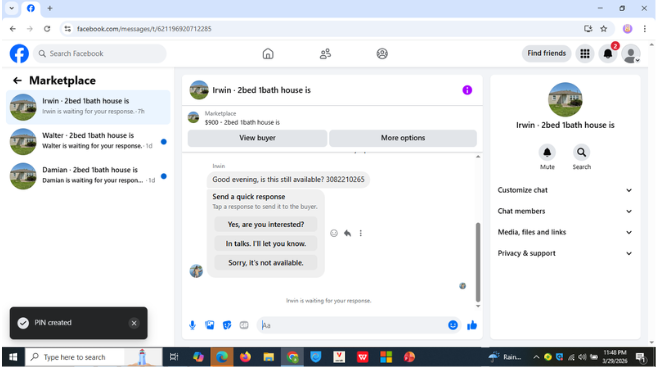Click the Windows taskbar search box
Image resolution: width=657 pixels, height=369 pixels.
94,357
